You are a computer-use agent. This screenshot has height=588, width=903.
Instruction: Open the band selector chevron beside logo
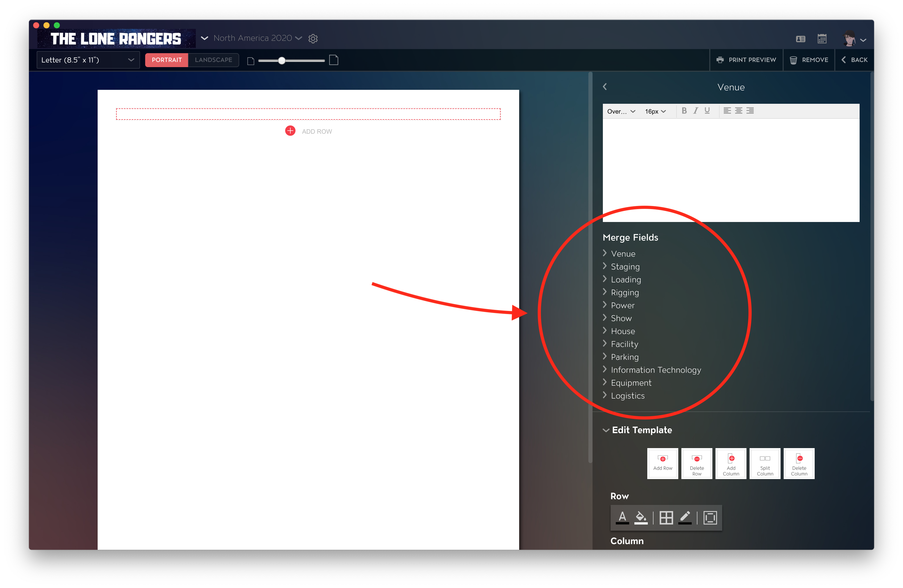point(205,38)
